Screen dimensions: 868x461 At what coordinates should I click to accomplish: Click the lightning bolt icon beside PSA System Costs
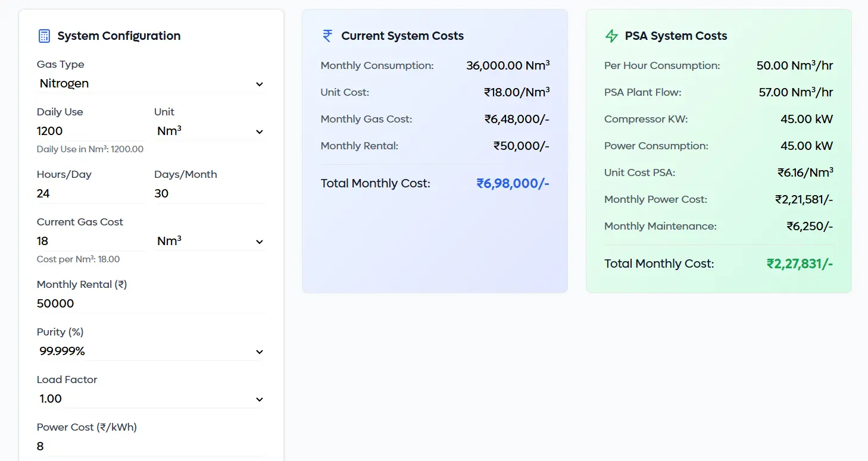(x=611, y=36)
